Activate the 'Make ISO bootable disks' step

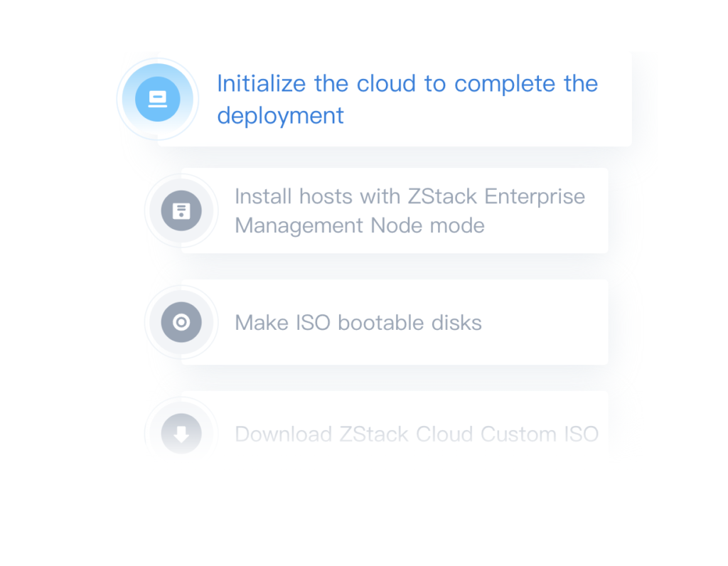(x=377, y=322)
